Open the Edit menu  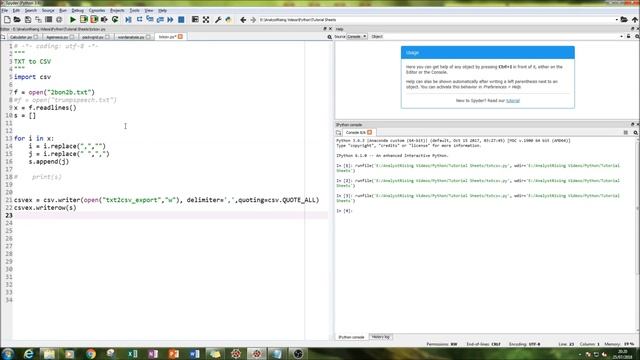coord(16,11)
